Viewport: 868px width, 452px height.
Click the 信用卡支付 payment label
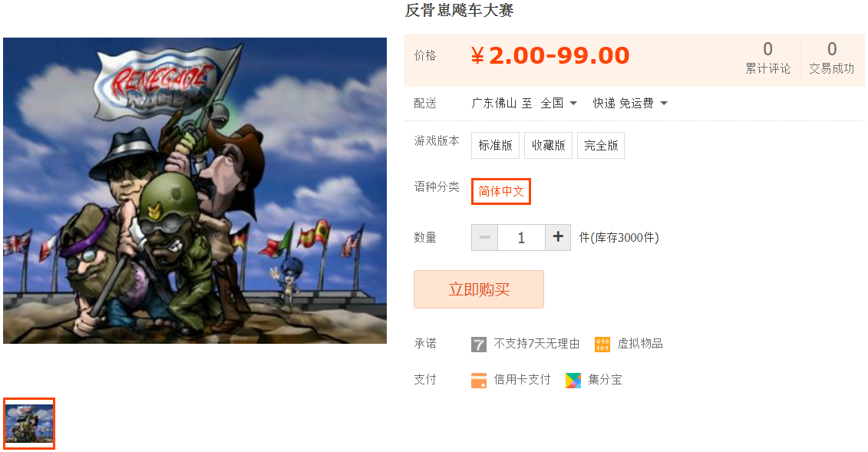tap(522, 380)
